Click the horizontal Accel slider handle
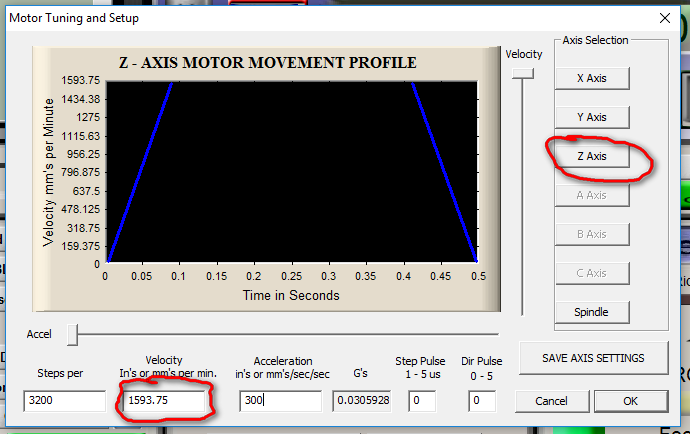This screenshot has height=434, width=690. click(x=73, y=335)
